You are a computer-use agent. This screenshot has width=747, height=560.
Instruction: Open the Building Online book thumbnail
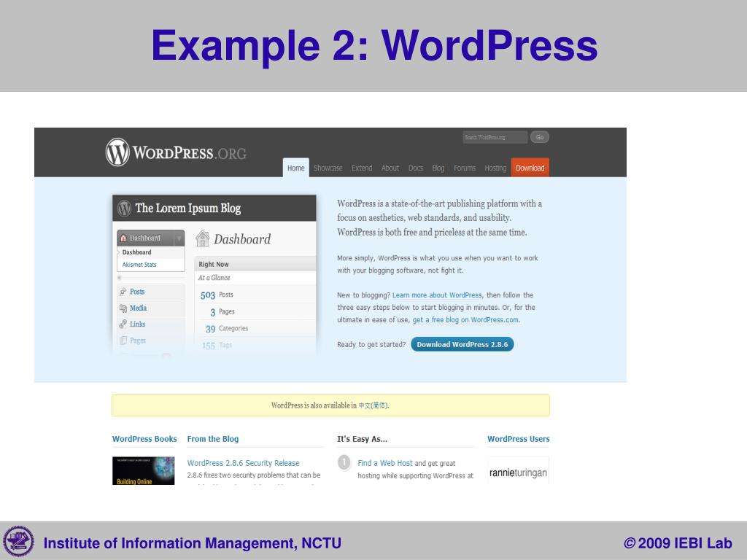pyautogui.click(x=144, y=470)
